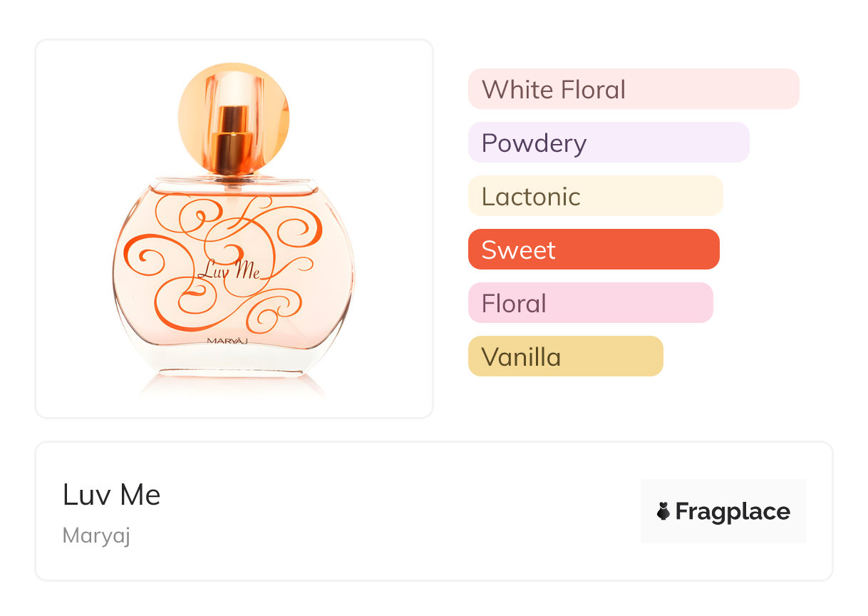Select the Vanilla accord bar
Image resolution: width=868 pixels, height=616 pixels.
(x=565, y=356)
